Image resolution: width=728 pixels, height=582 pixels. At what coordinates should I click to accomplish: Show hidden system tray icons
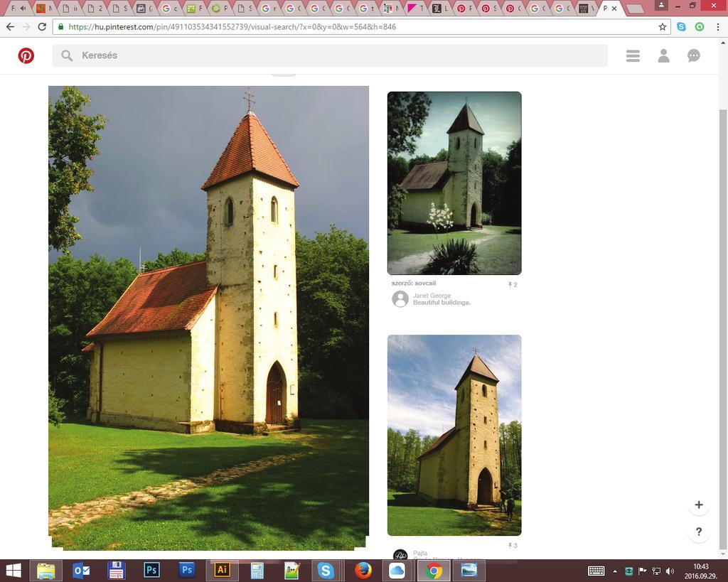pos(615,571)
